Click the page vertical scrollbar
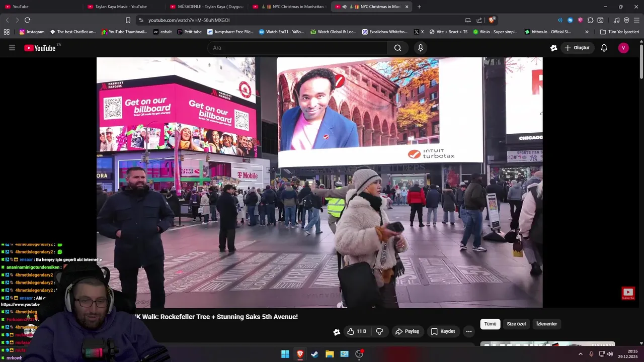 pos(641,60)
